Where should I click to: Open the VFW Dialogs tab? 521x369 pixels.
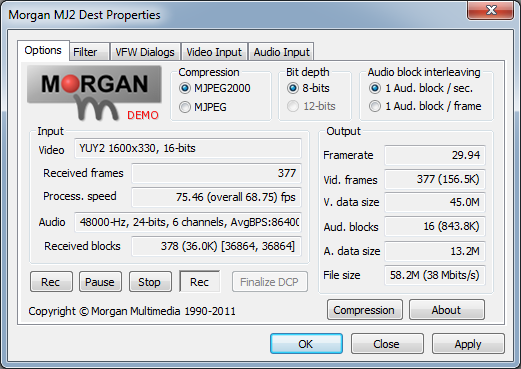(x=145, y=52)
